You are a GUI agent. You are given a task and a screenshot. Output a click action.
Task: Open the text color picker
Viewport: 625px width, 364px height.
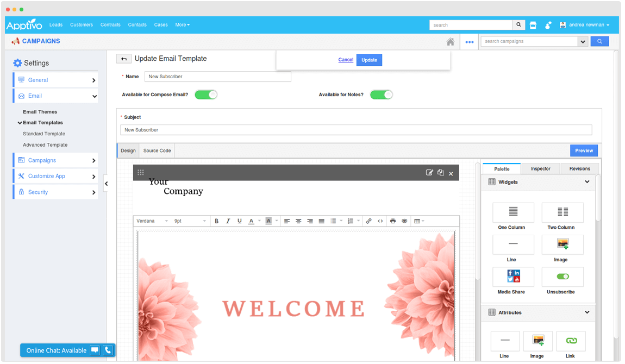(x=251, y=221)
